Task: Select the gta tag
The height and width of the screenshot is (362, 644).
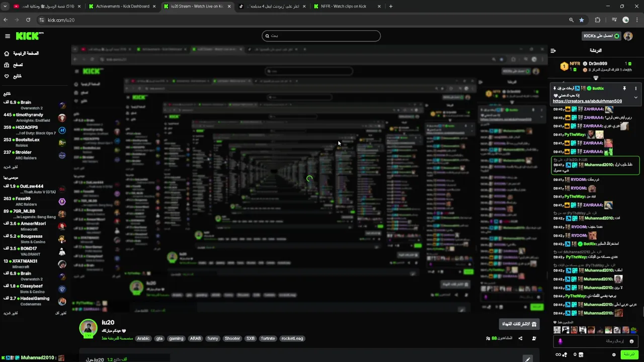Action: pos(159,338)
